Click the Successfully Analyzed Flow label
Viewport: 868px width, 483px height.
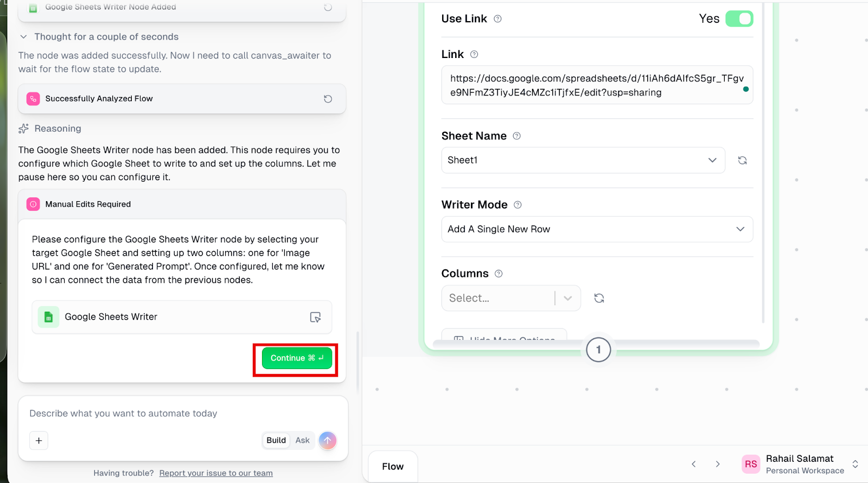pos(99,99)
